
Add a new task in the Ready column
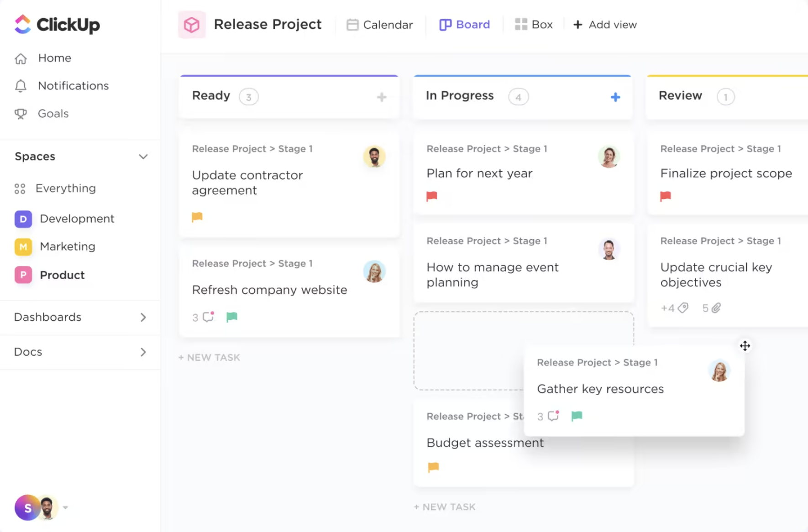pyautogui.click(x=209, y=357)
